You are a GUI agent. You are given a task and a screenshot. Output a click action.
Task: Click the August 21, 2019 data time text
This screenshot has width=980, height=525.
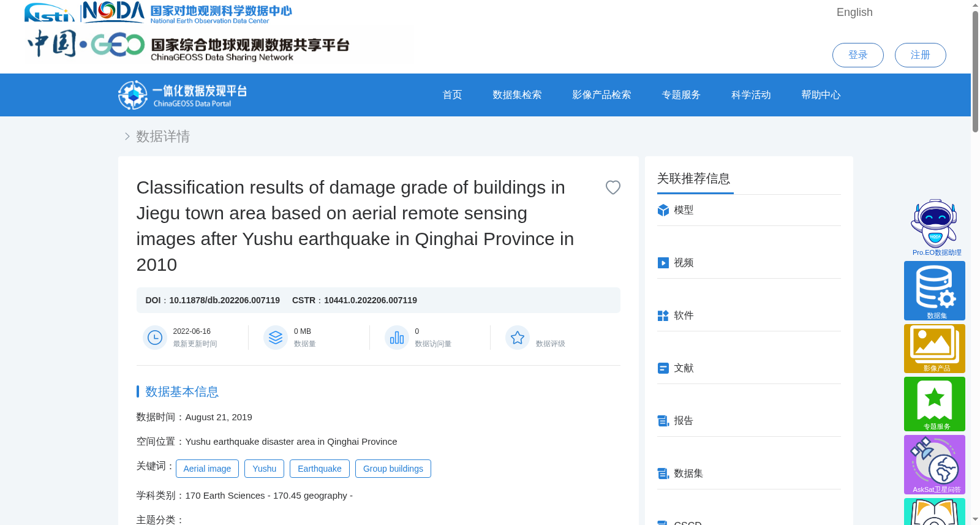click(219, 417)
